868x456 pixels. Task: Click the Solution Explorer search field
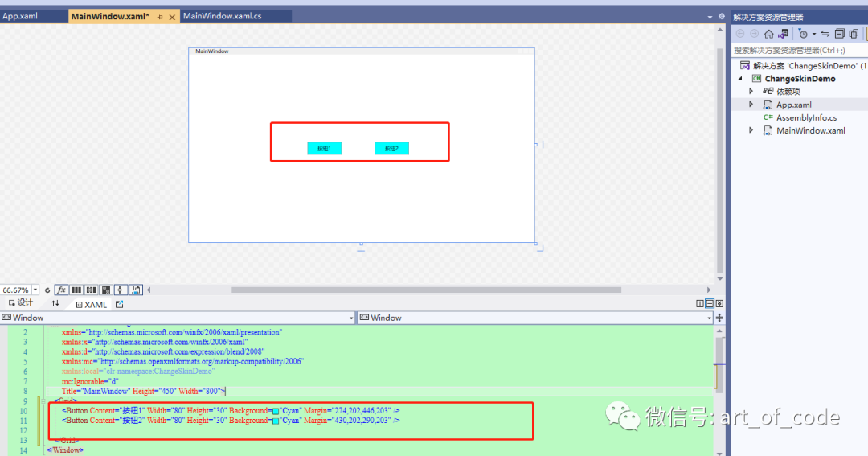[x=800, y=51]
